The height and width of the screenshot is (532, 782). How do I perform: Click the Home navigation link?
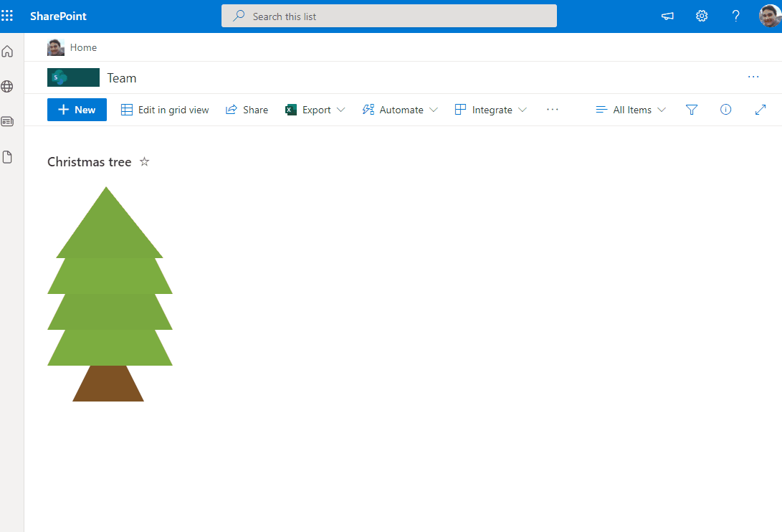(x=83, y=47)
